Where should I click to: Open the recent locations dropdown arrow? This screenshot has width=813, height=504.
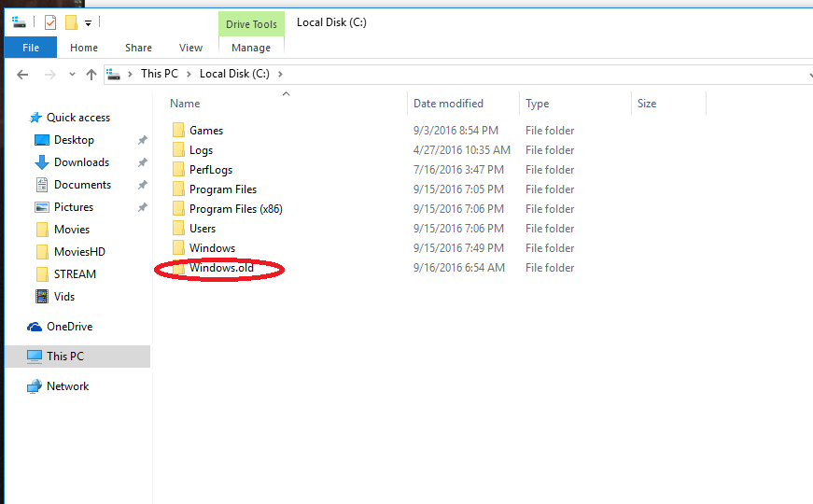72,75
